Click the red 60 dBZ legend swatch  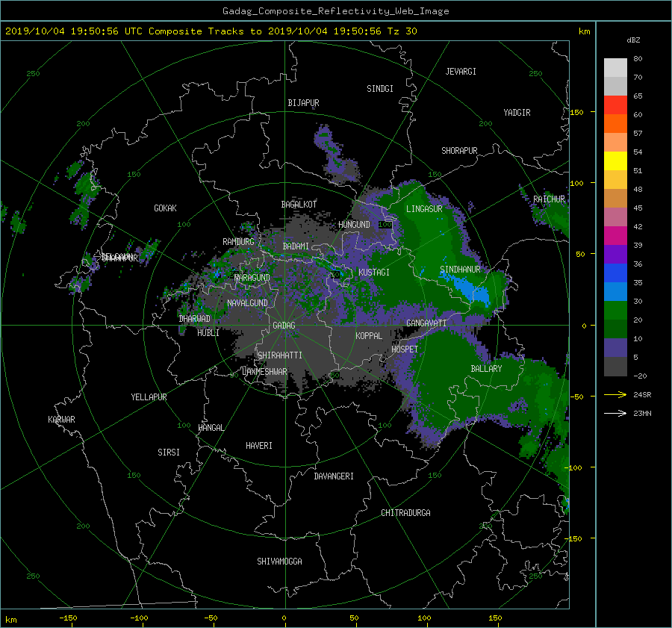615,105
